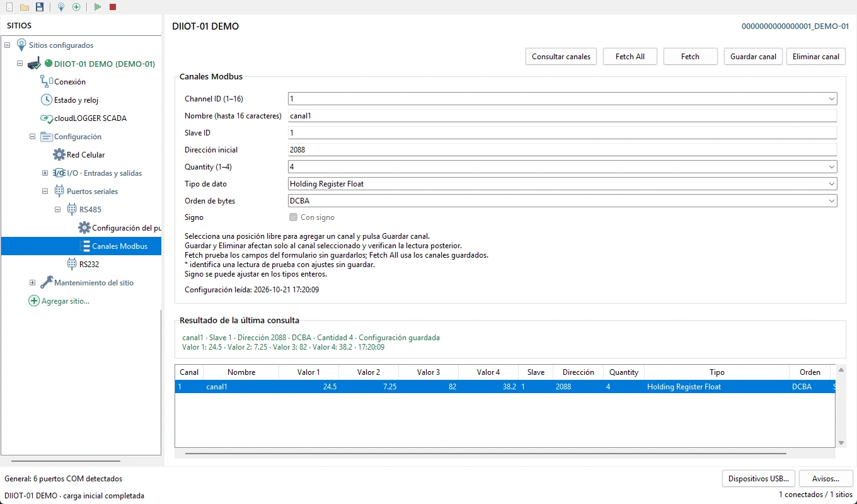
Task: Click the results table horizontal scrollbar
Action: [485, 453]
